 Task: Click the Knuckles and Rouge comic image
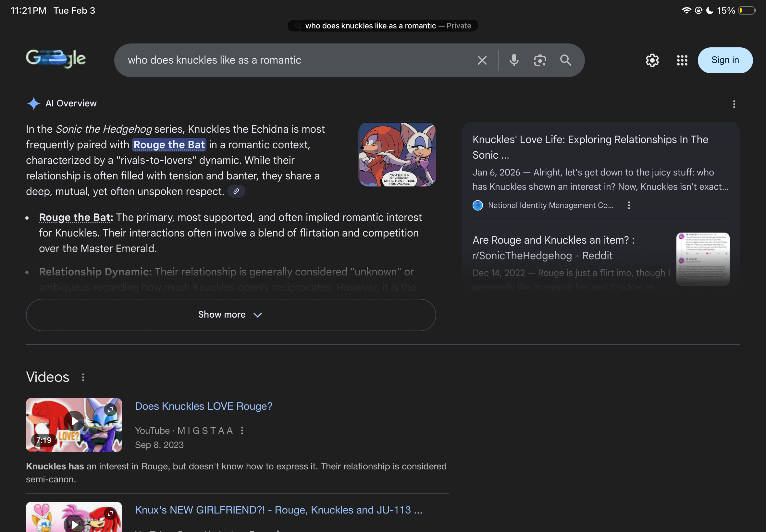point(397,154)
